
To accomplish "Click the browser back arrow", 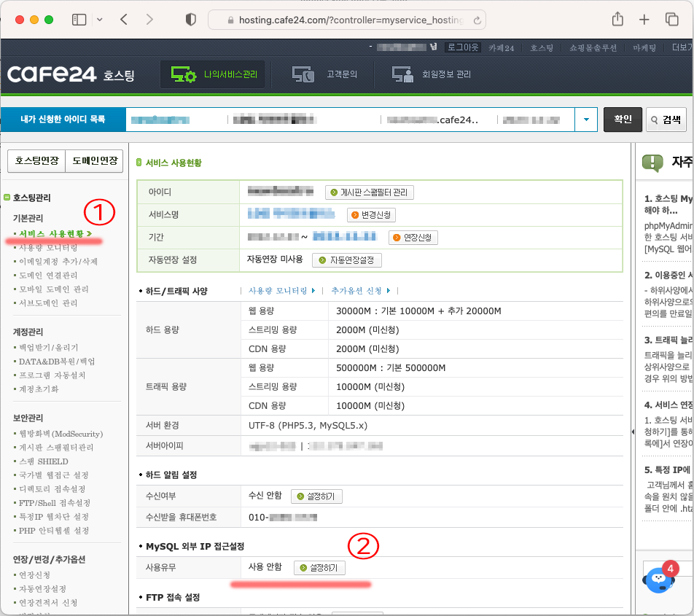I will (x=123, y=20).
